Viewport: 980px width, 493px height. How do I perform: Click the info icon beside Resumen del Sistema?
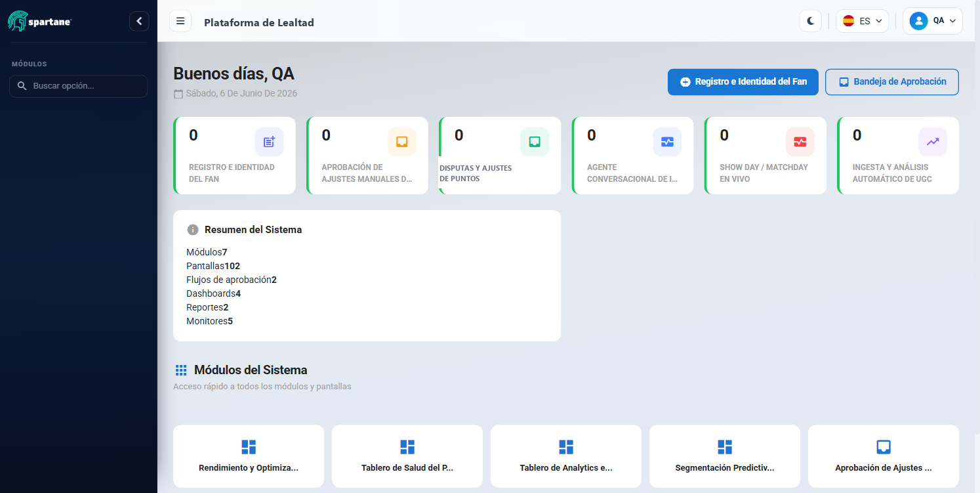pyautogui.click(x=193, y=230)
